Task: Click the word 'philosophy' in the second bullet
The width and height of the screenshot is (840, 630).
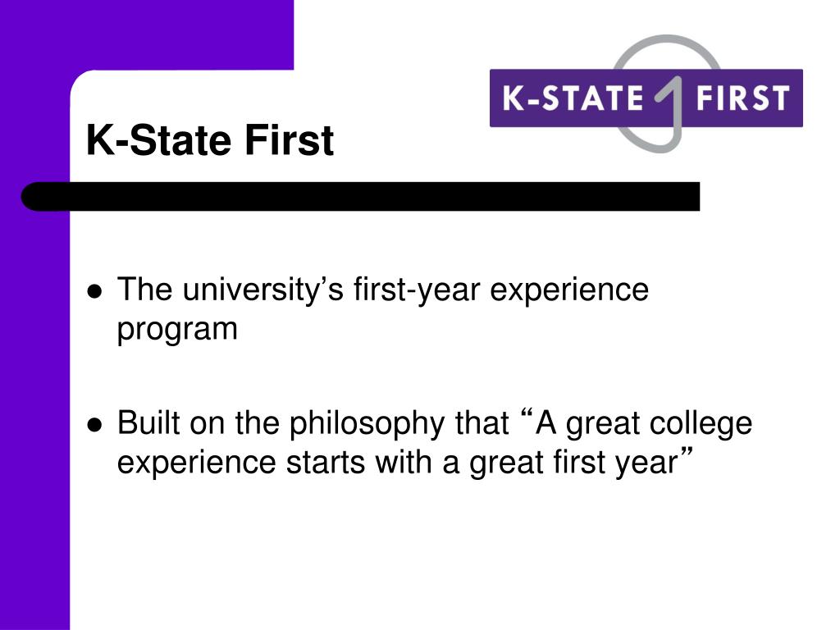Action: [x=367, y=424]
